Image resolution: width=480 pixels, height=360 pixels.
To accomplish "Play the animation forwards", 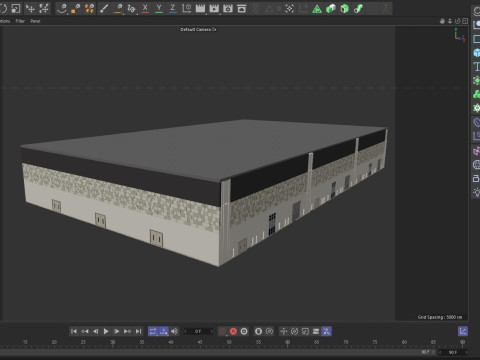I will [x=106, y=331].
